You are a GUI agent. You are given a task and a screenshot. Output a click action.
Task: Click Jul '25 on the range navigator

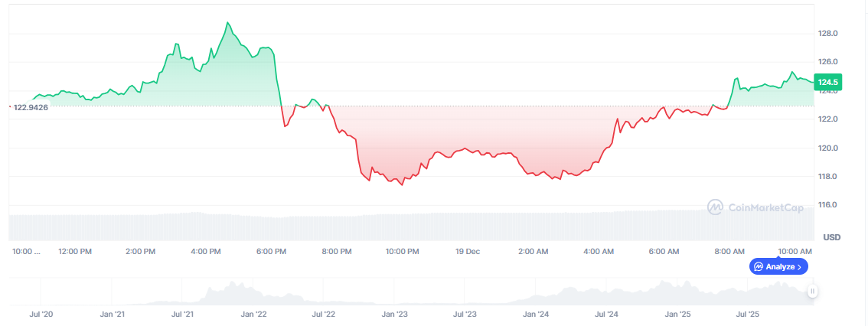(748, 315)
